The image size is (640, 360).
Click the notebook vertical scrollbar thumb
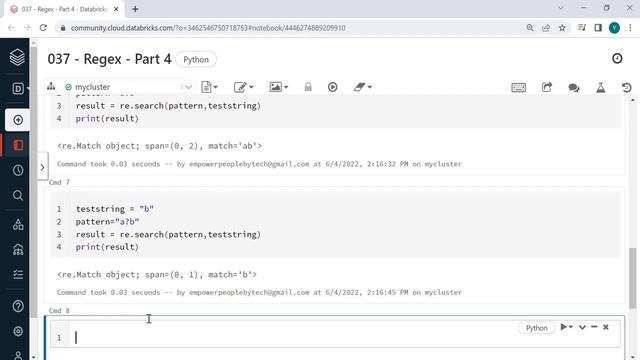(633, 278)
